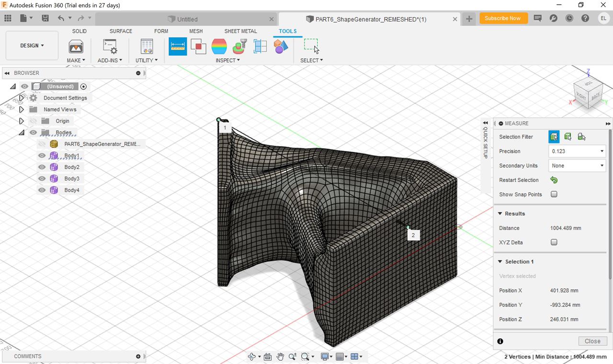Select the face/edge/vertex selection filter
This screenshot has width=613, height=364.
pyautogui.click(x=554, y=137)
